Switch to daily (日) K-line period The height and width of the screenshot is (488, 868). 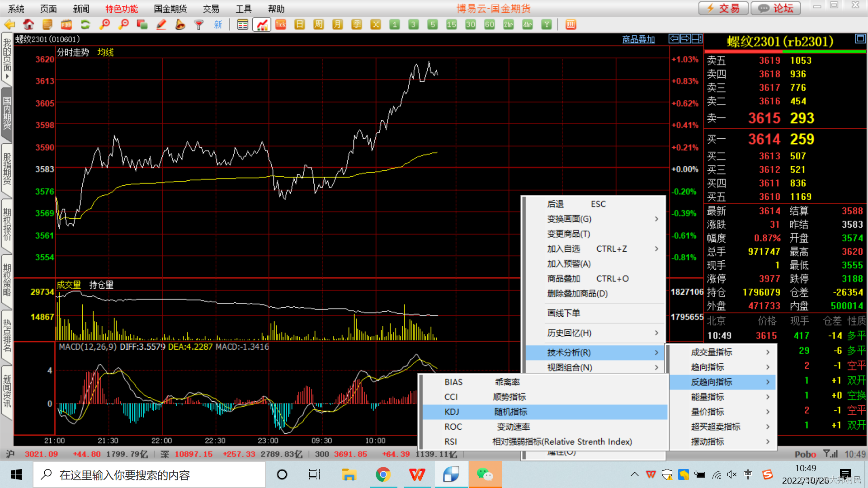299,24
